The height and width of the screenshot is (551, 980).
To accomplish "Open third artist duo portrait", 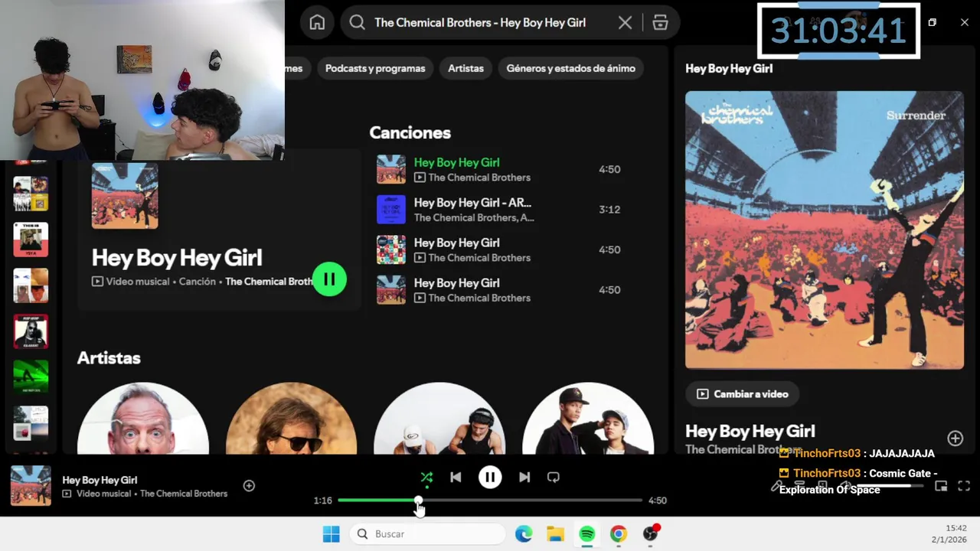I will [x=439, y=418].
